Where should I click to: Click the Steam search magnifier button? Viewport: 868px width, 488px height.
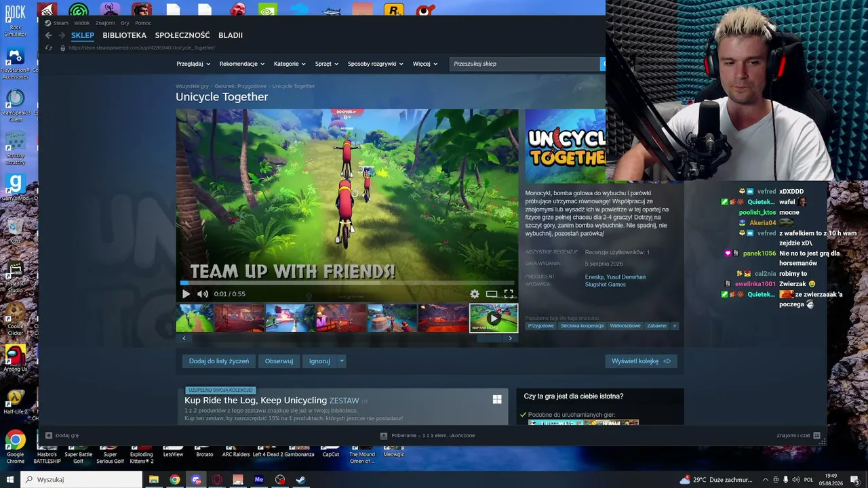tap(603, 64)
